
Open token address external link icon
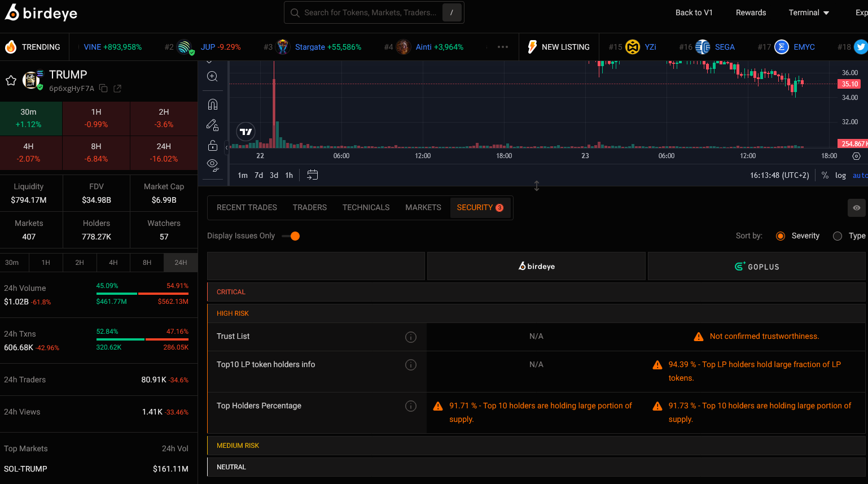click(117, 88)
